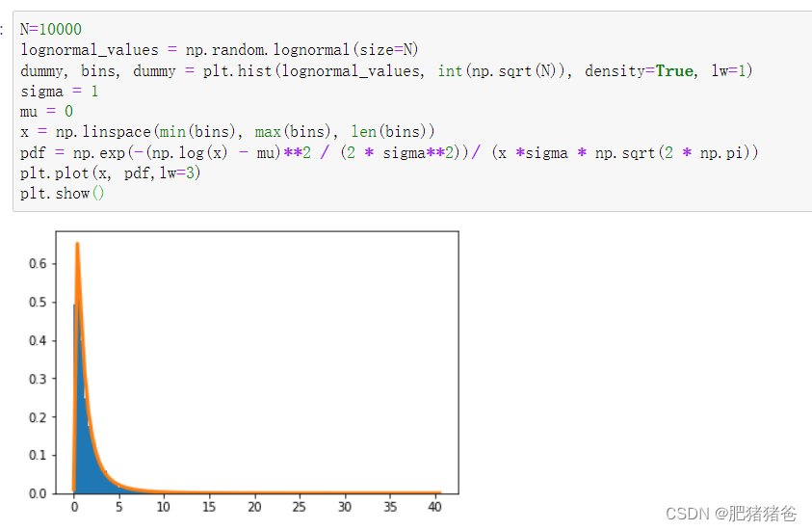The height and width of the screenshot is (531, 812).
Task: Click y-axis tick label 0.3
Action: tap(38, 379)
